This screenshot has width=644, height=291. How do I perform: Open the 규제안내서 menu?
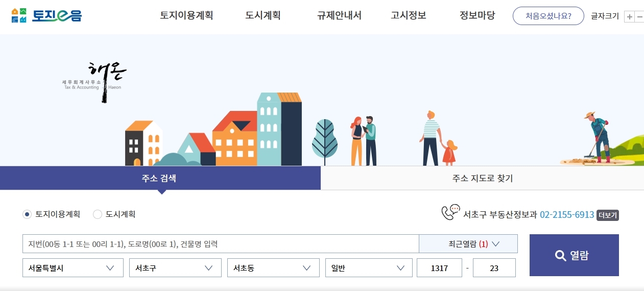(x=339, y=15)
